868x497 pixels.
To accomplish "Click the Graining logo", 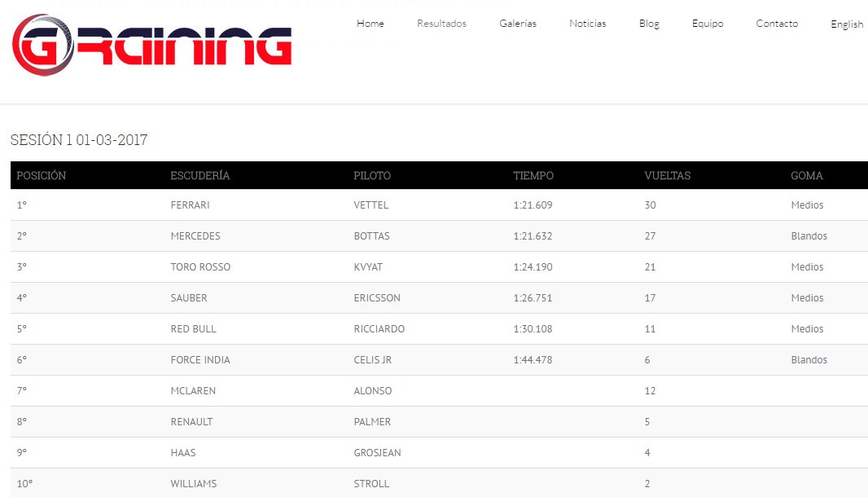I will click(151, 45).
